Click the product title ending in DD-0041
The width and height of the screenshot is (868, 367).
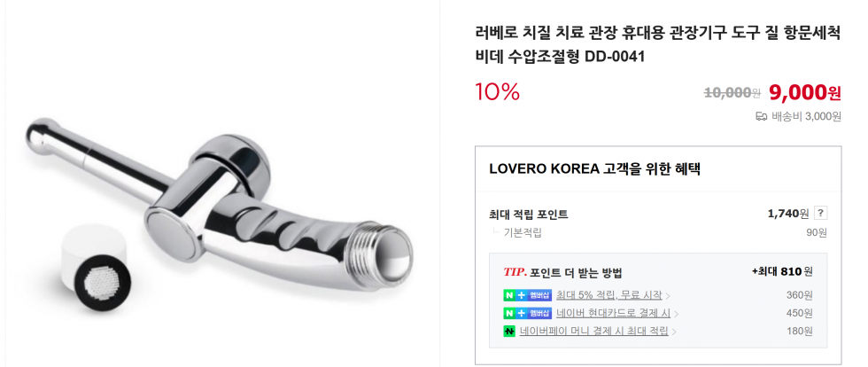(658, 44)
